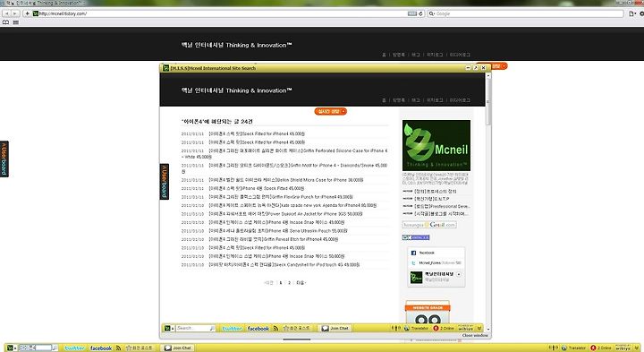This screenshot has height=352, width=644.
Task: Expand dropdown arrow in social widget profile
Action: [x=459, y=274]
